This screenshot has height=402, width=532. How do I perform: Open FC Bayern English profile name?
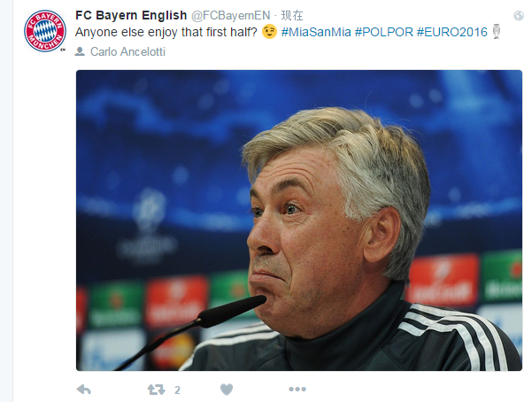pyautogui.click(x=131, y=15)
